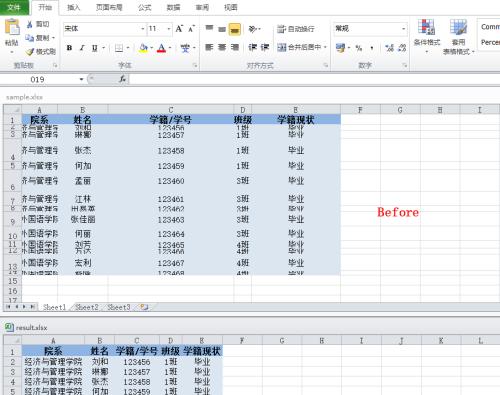
Task: Toggle the highlighted bottom align button
Action: [x=235, y=29]
